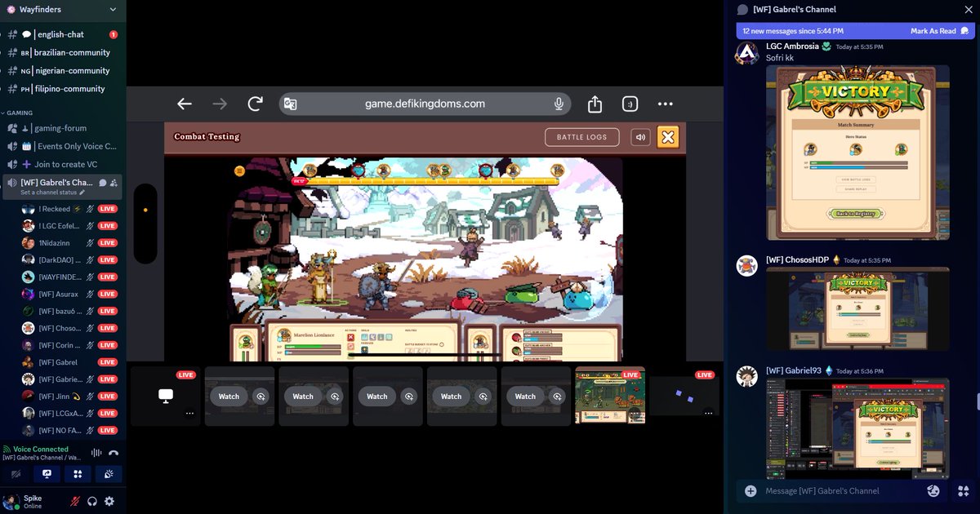The height and width of the screenshot is (514, 980).
Task: Click Spike user avatar
Action: point(11,501)
